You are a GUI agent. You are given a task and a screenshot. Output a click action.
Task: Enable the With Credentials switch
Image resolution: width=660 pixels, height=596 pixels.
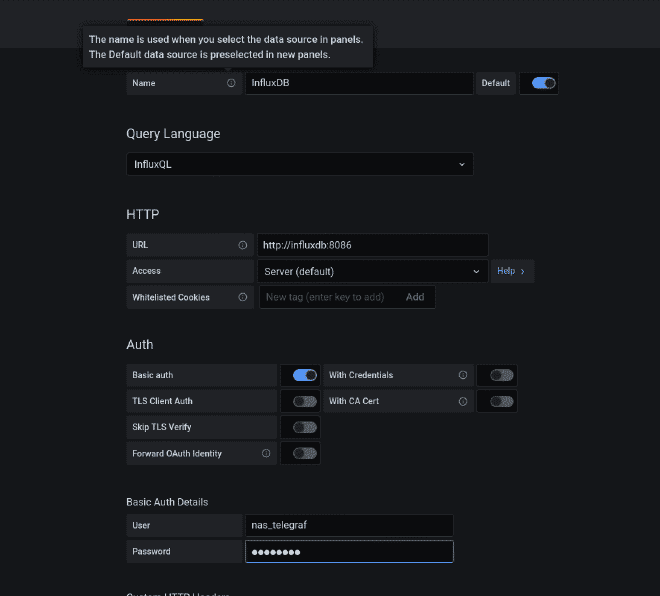pyautogui.click(x=501, y=375)
